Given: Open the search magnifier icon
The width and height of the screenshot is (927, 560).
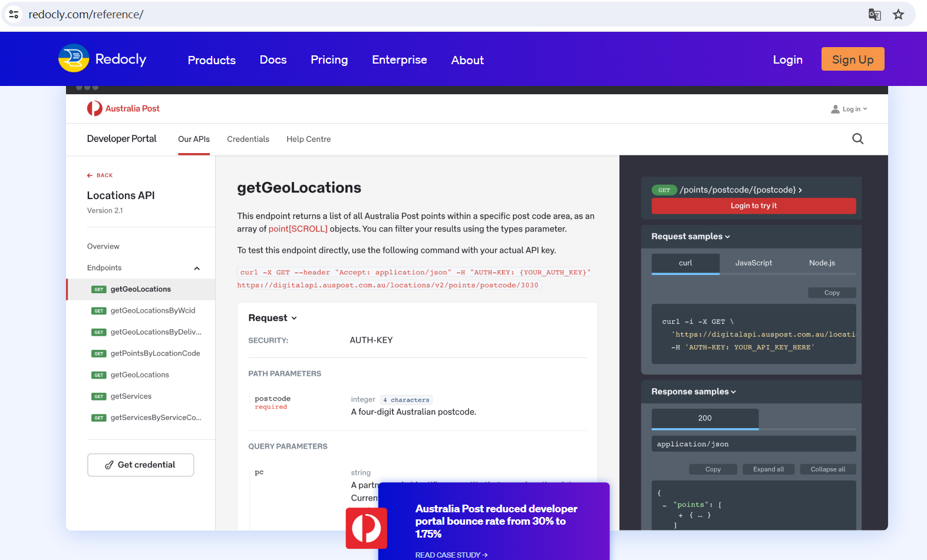Looking at the screenshot, I should [x=858, y=139].
